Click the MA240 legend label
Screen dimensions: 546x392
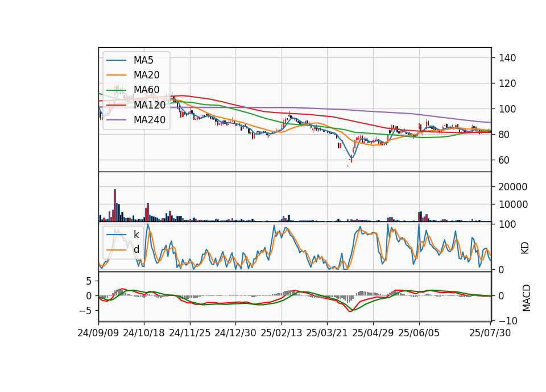[150, 120]
